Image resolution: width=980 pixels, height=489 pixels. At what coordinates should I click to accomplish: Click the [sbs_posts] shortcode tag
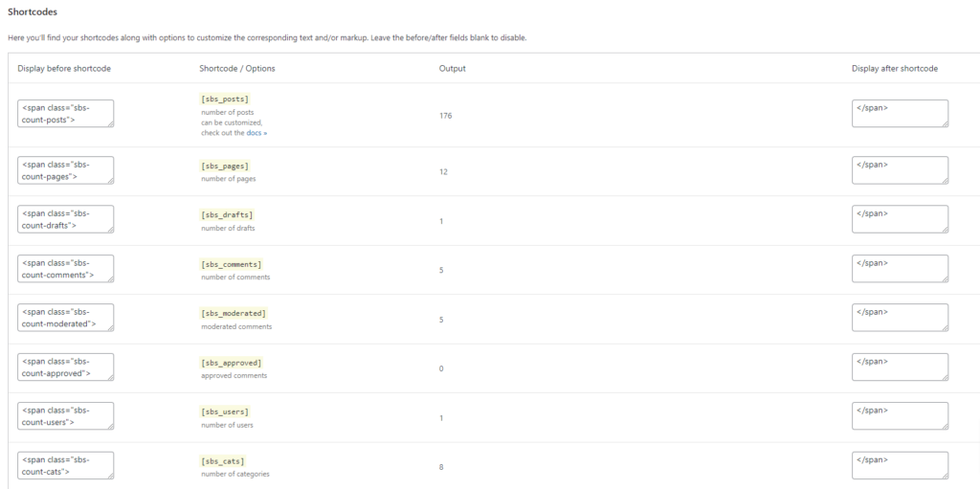(x=226, y=99)
